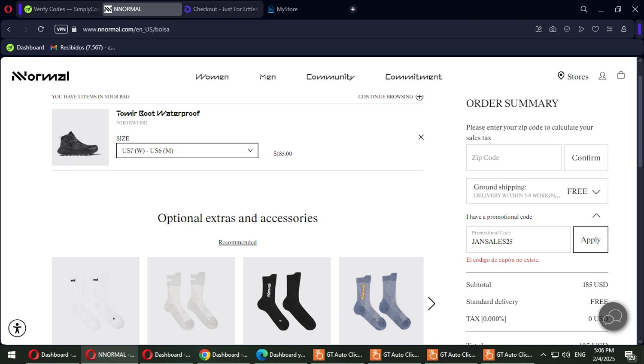Open a new tab with plus button
Image resolution: width=644 pixels, height=364 pixels.
click(x=353, y=9)
